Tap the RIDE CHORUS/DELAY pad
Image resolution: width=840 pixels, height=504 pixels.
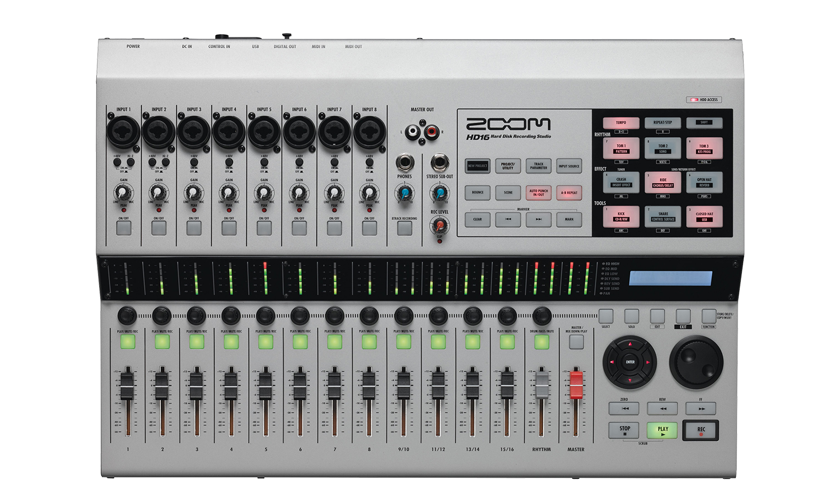coord(662,183)
